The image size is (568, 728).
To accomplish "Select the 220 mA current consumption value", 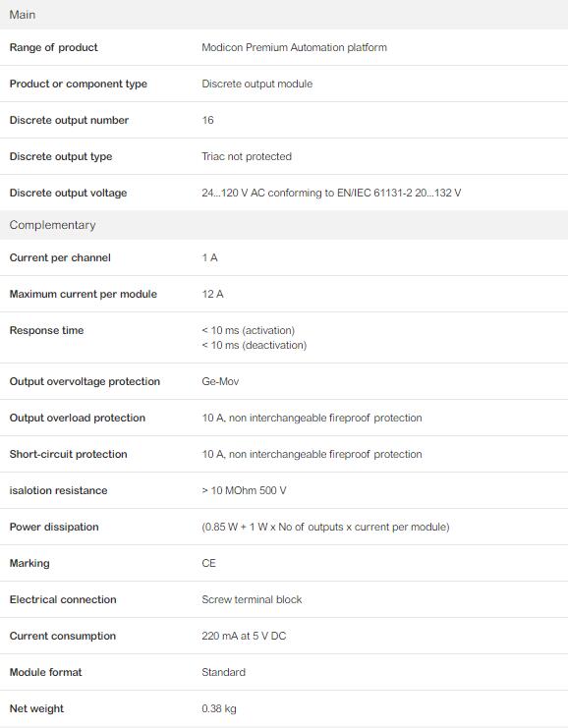I will (x=244, y=636).
